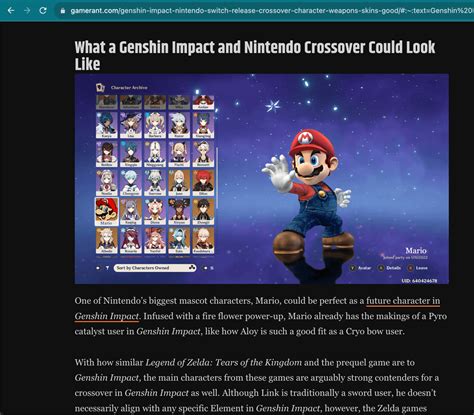
Task: Click the article heading about Nintendo Crossover
Action: coord(255,56)
